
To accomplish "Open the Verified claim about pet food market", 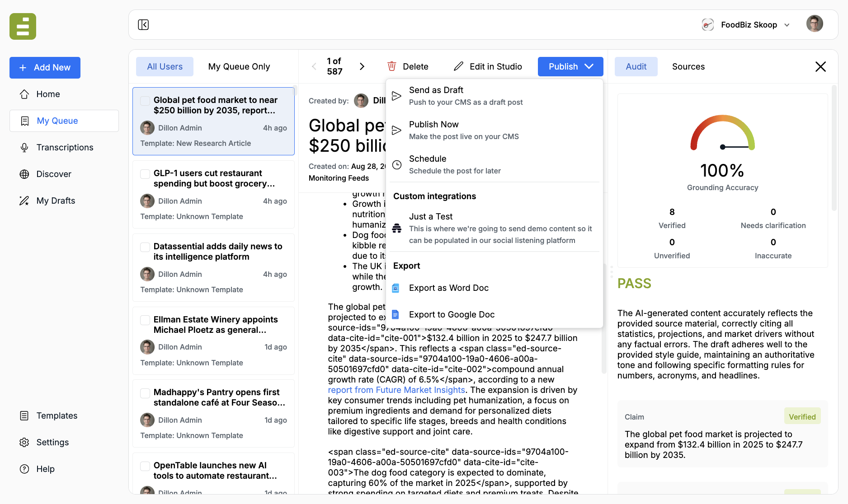I will click(x=722, y=434).
